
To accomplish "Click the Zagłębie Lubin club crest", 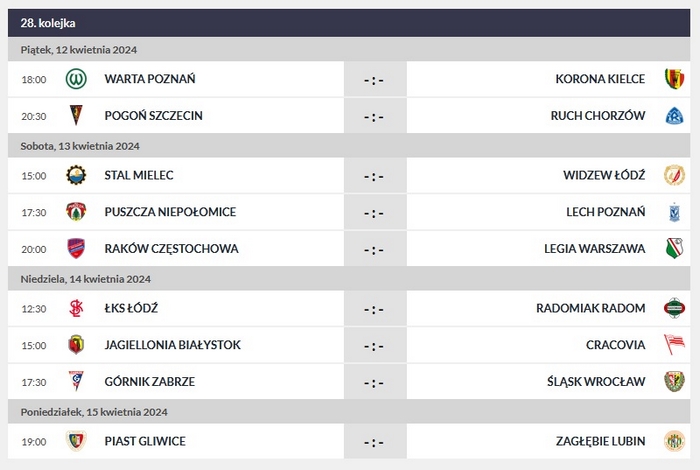I will [674, 440].
